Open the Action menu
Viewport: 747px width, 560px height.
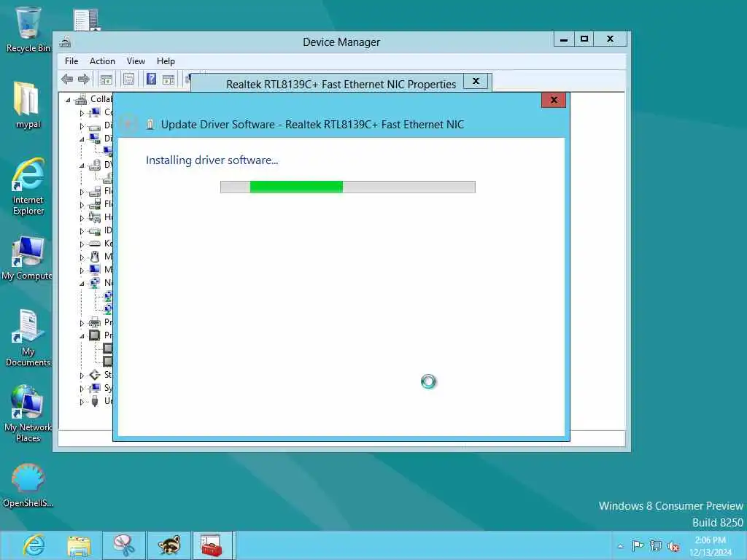point(102,61)
